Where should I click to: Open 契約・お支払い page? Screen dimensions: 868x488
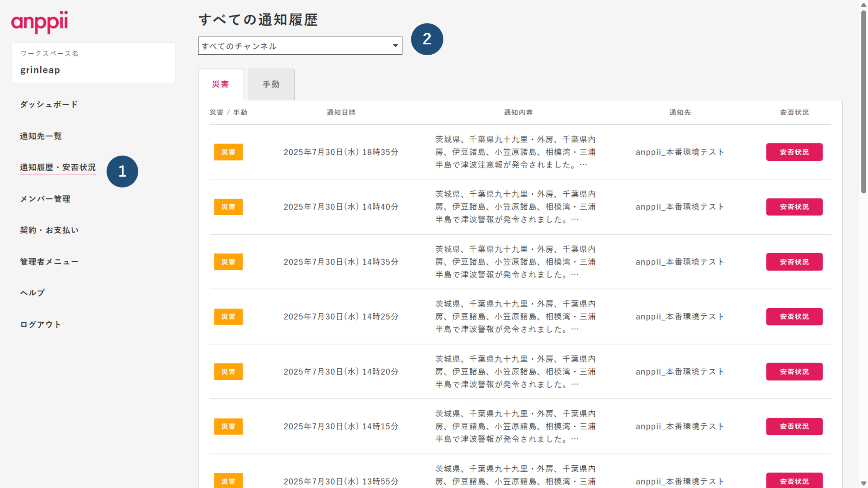pyautogui.click(x=50, y=230)
